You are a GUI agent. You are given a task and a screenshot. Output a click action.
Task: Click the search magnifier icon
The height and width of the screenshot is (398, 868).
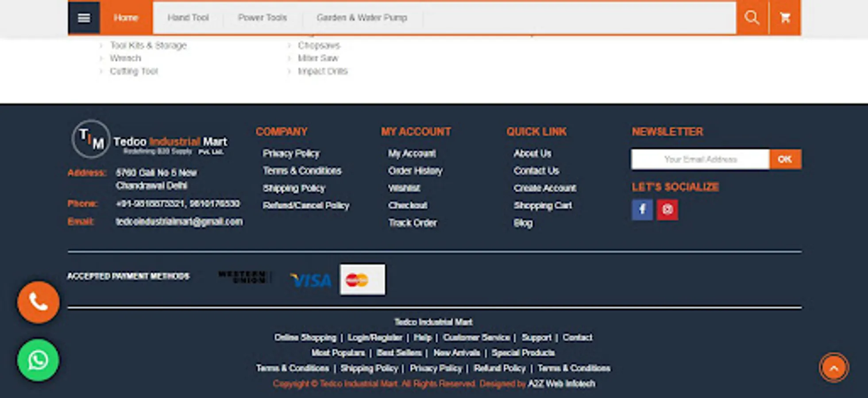[752, 18]
